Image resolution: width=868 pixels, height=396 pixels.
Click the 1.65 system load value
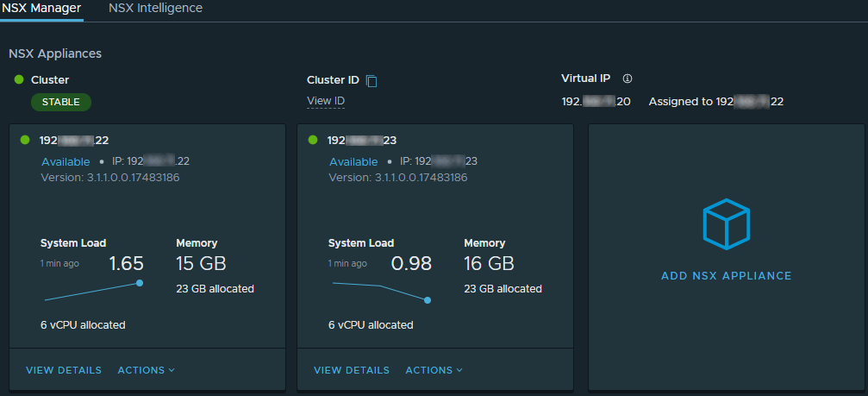(126, 264)
